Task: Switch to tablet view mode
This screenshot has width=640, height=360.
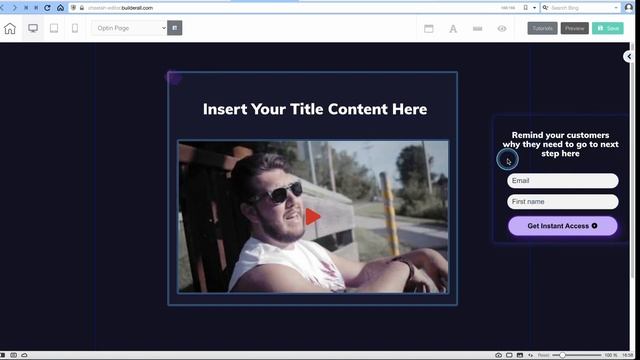Action: 54,28
